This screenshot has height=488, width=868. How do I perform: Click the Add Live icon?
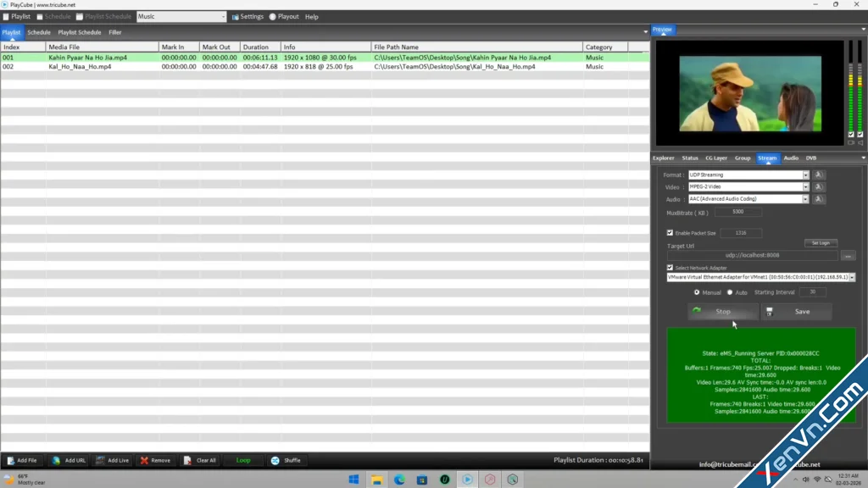coord(100,460)
